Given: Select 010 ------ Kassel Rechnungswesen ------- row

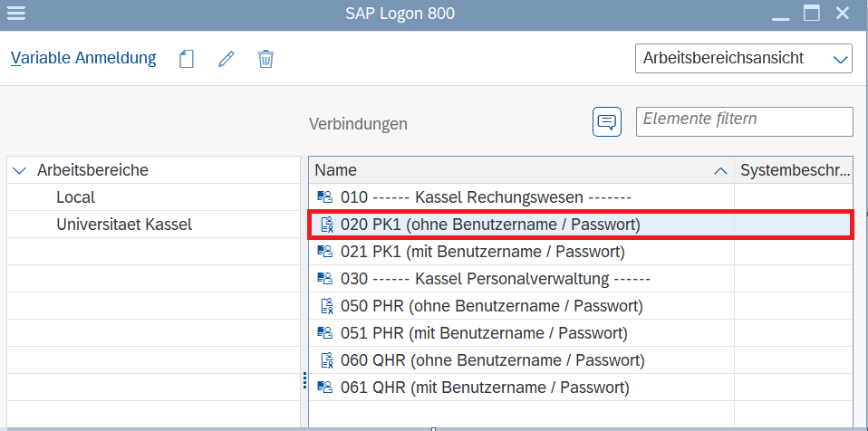Looking at the screenshot, I should tap(581, 197).
